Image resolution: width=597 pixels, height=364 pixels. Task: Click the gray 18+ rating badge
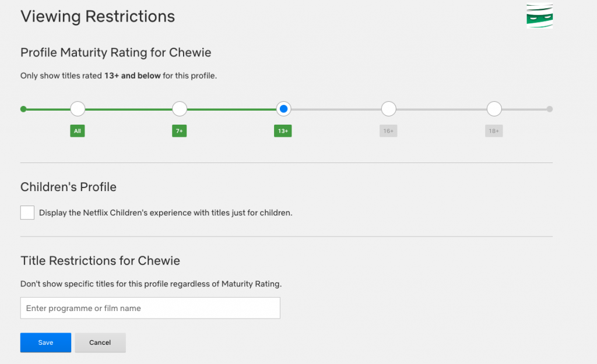point(494,131)
